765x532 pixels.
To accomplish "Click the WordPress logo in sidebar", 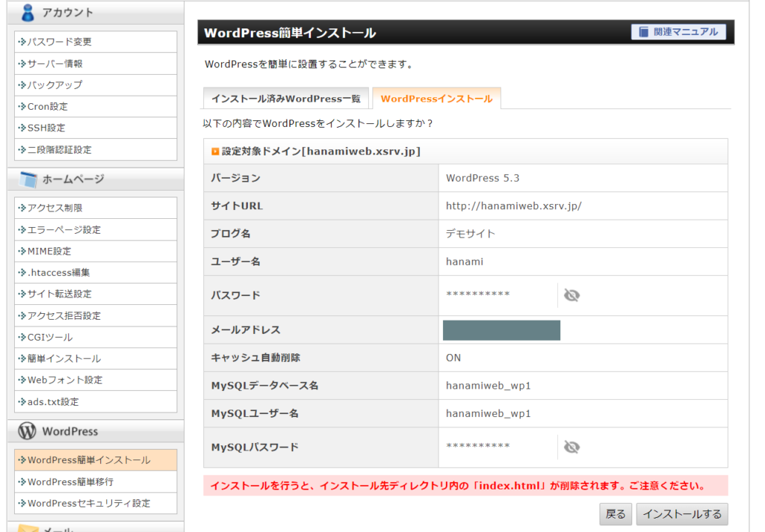I will [28, 431].
